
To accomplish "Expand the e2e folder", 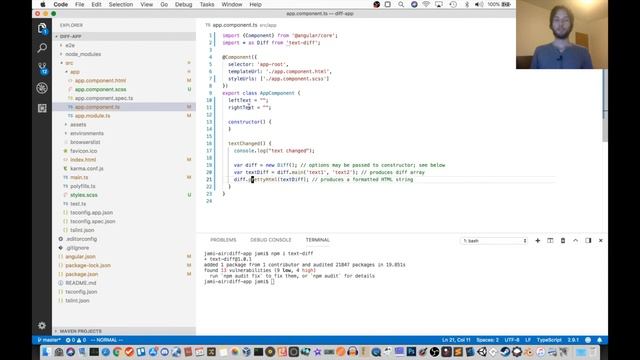I will tap(70, 45).
